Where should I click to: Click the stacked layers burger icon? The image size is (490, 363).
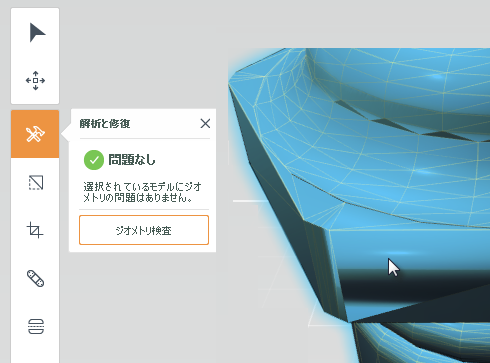pyautogui.click(x=35, y=326)
